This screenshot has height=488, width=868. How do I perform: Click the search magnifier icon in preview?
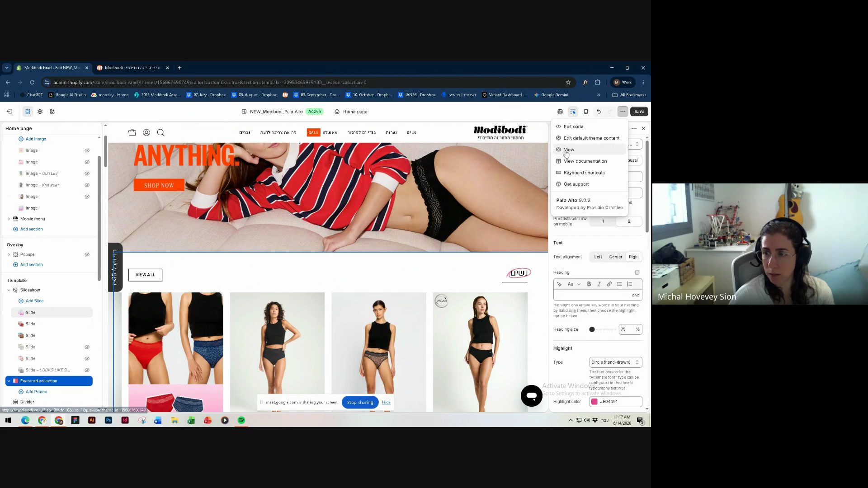(160, 132)
